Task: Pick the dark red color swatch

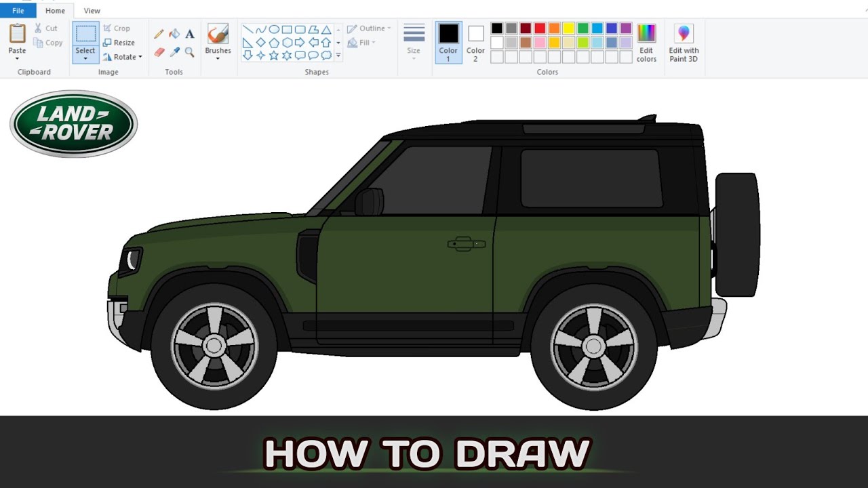Action: pos(526,28)
